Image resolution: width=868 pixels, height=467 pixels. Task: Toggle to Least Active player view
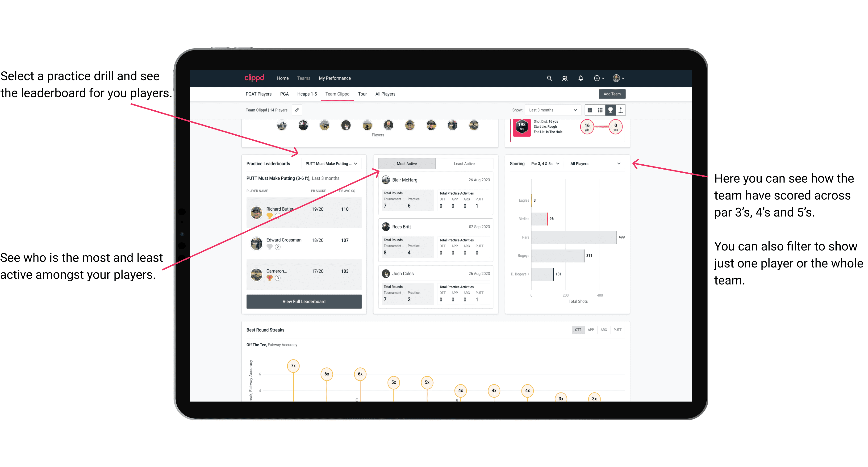pos(464,164)
